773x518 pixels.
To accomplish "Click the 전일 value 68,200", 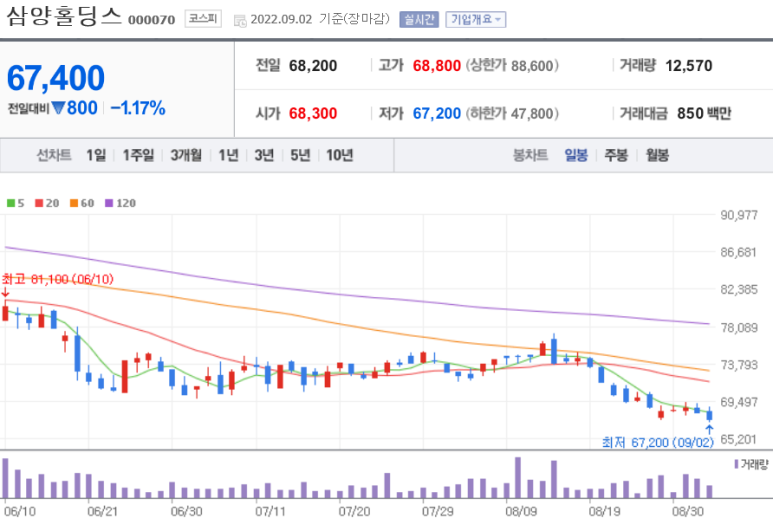I will click(x=313, y=66).
